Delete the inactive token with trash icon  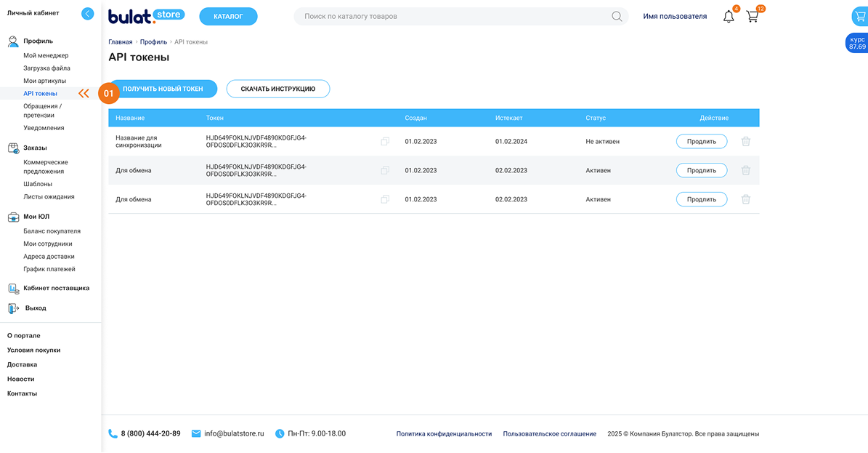click(x=745, y=142)
